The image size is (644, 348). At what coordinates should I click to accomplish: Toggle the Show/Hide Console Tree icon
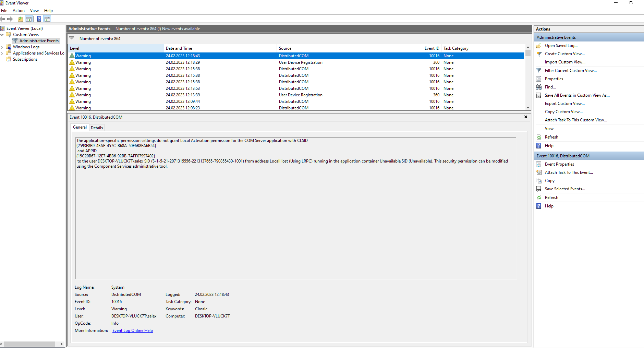[29, 19]
